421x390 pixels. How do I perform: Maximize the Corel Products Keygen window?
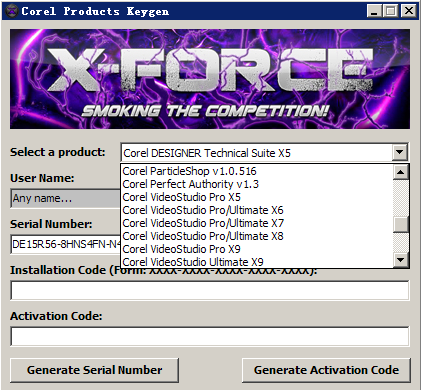tap(390, 11)
